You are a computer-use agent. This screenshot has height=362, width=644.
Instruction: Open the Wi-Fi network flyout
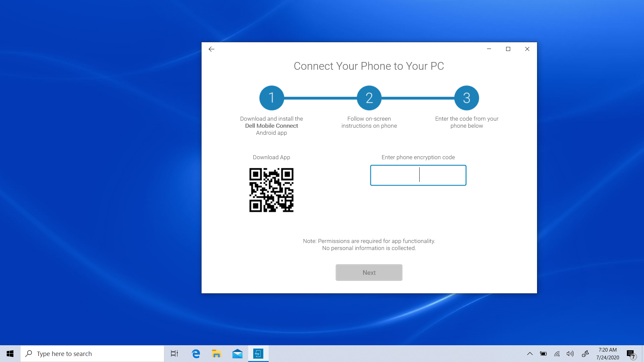[557, 354]
